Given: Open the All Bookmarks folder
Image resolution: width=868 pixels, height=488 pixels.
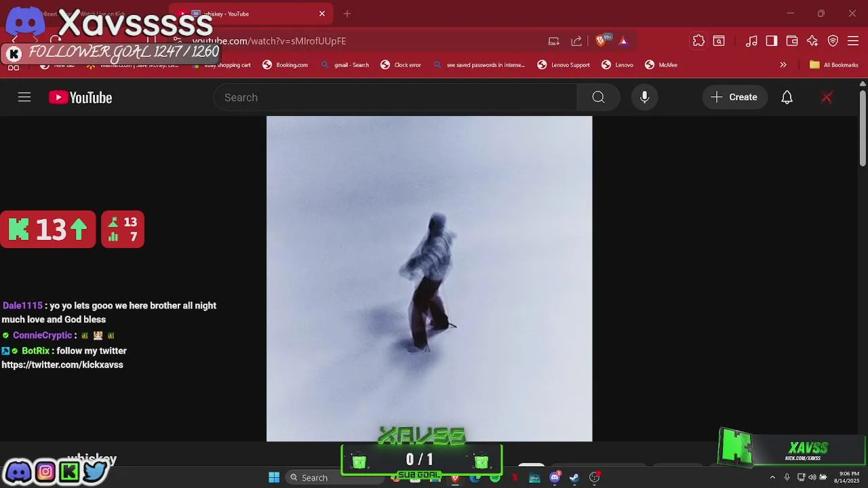Looking at the screenshot, I should point(834,65).
